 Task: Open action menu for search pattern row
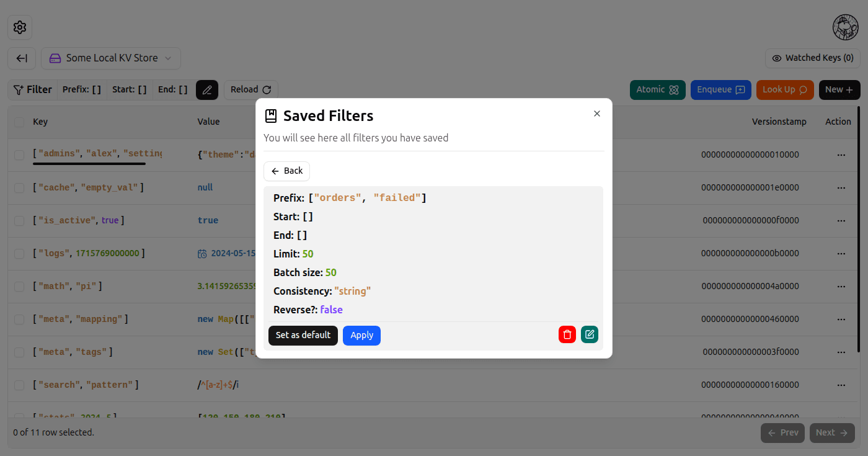841,385
